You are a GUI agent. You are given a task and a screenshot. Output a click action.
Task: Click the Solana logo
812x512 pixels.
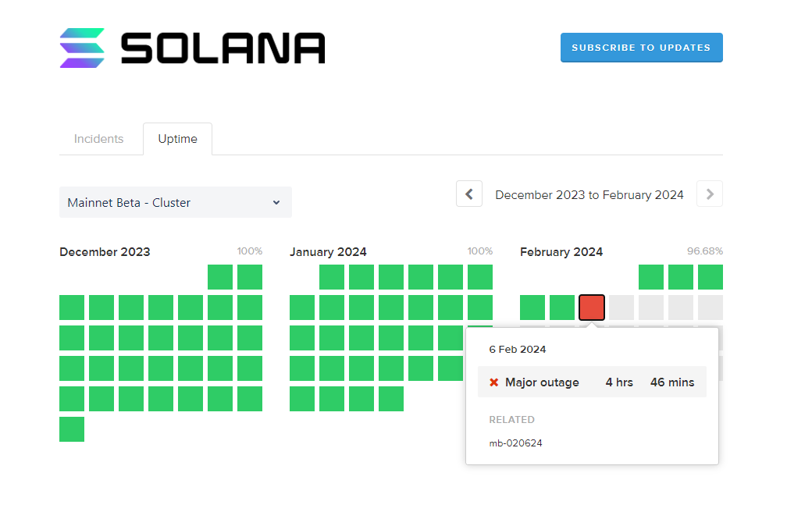click(192, 48)
